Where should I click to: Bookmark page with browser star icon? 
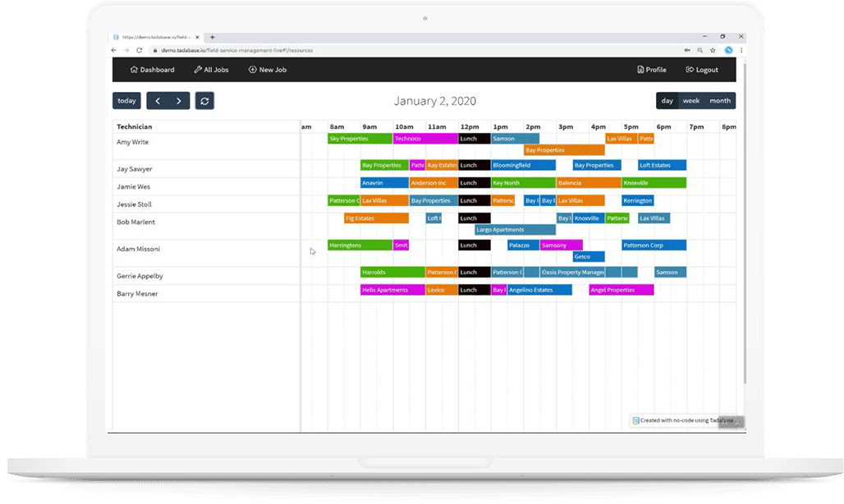click(x=713, y=50)
